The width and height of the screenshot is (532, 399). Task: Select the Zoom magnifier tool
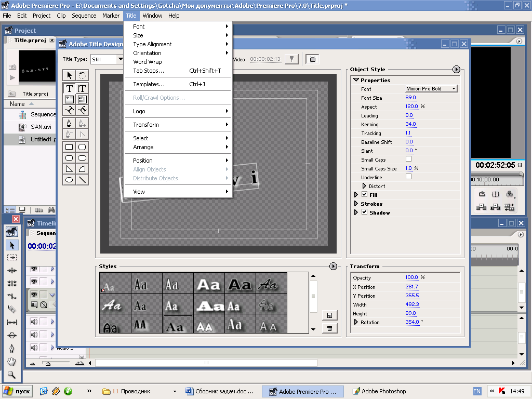tap(12, 375)
